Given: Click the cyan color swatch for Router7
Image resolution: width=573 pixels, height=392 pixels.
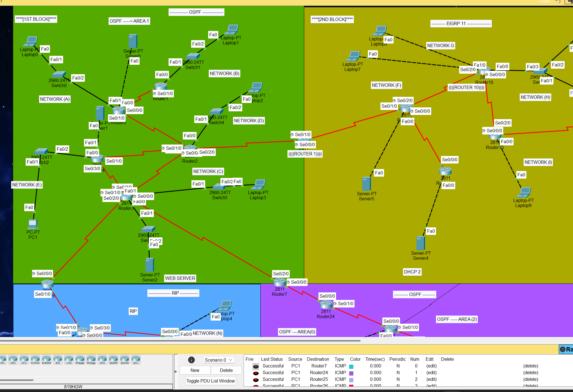Looking at the screenshot, I should point(351,366).
